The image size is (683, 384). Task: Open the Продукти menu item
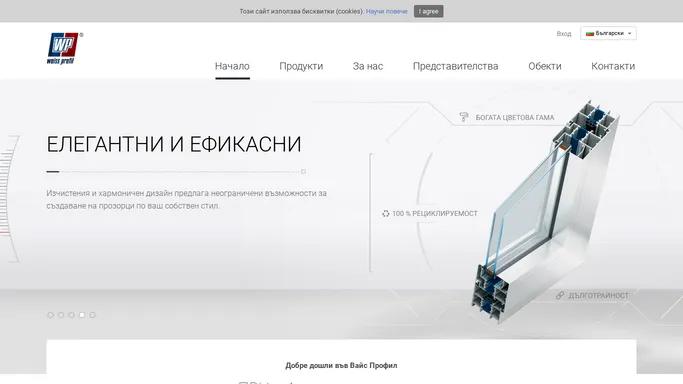301,66
